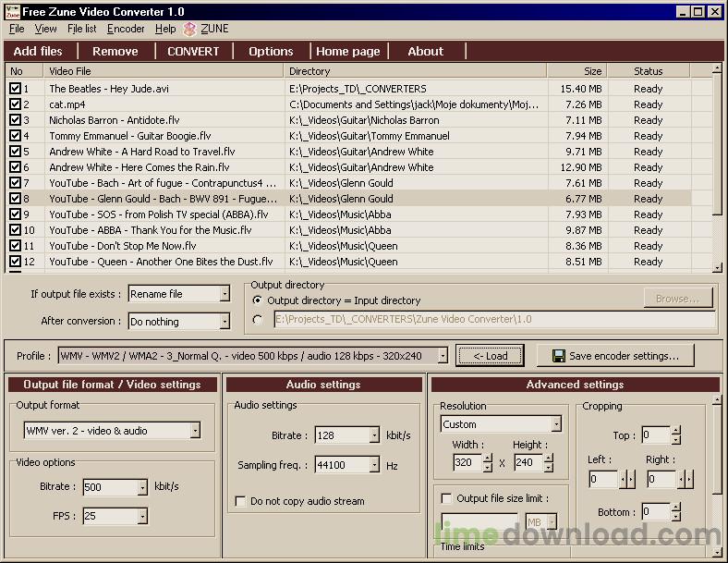Click the Width field showing 320
This screenshot has width=728, height=563.
coord(467,462)
